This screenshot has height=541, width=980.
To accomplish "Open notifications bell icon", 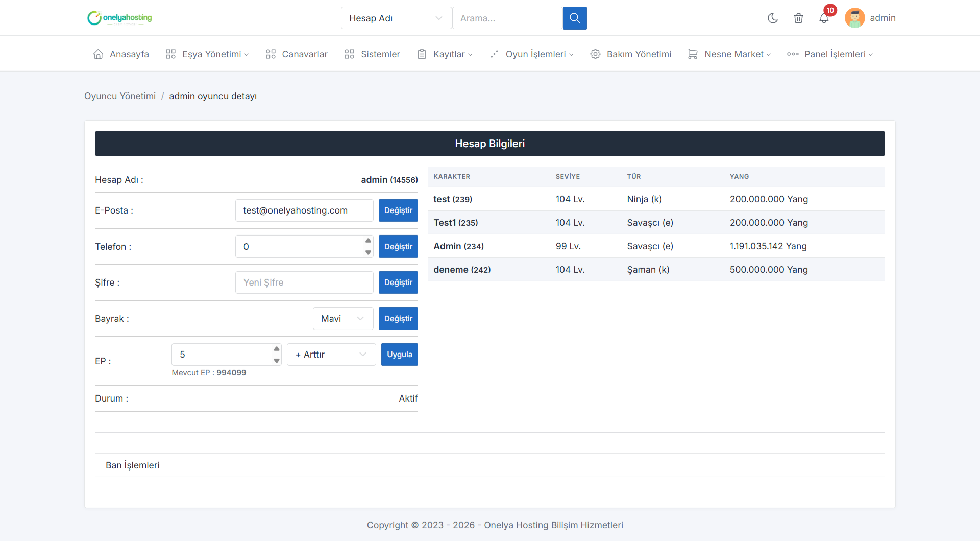I will click(x=824, y=18).
